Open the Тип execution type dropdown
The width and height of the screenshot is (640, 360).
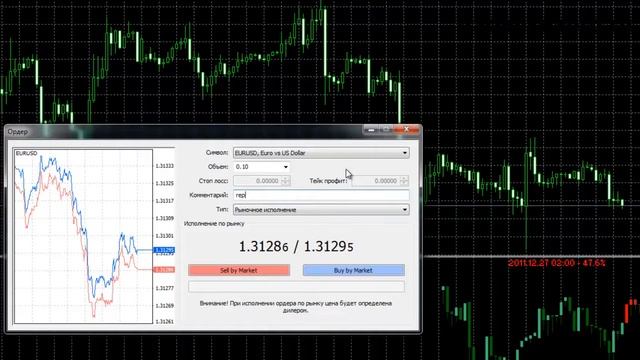pos(321,209)
